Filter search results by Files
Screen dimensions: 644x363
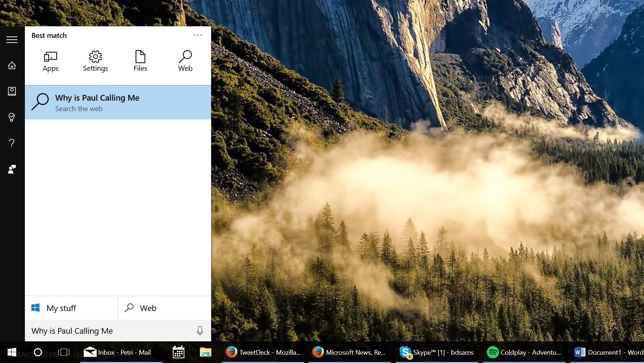[140, 61]
